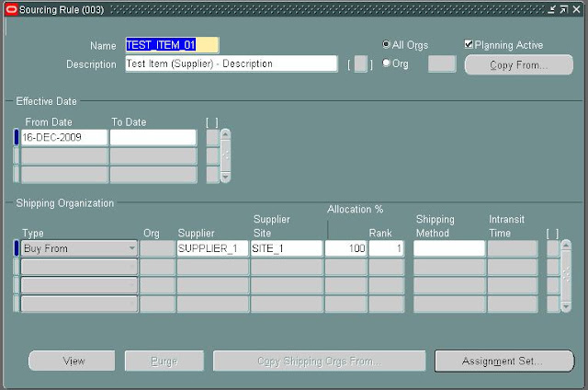
Task: Open the Type dropdown in fourth shipping row
Action: (80, 304)
